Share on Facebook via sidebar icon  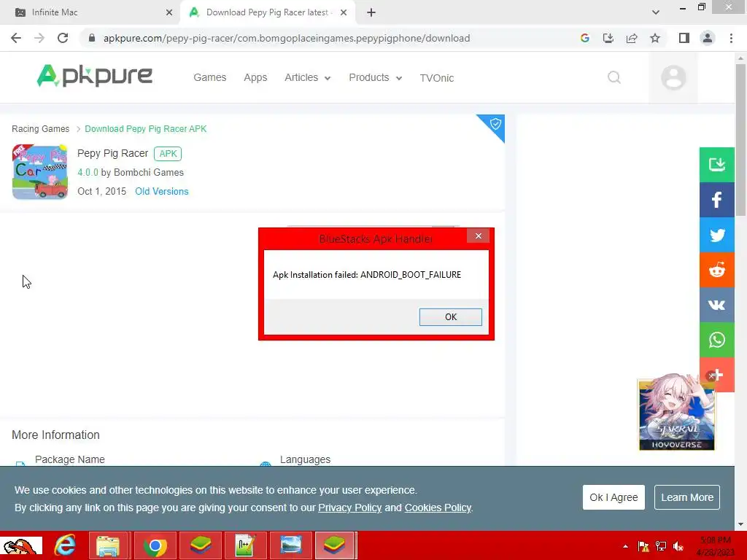coord(716,200)
